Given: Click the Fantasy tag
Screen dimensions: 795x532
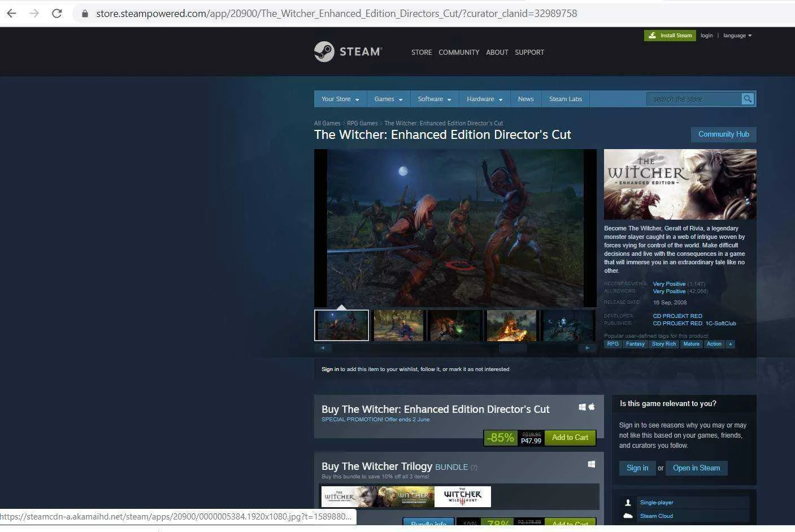Looking at the screenshot, I should pyautogui.click(x=635, y=344).
